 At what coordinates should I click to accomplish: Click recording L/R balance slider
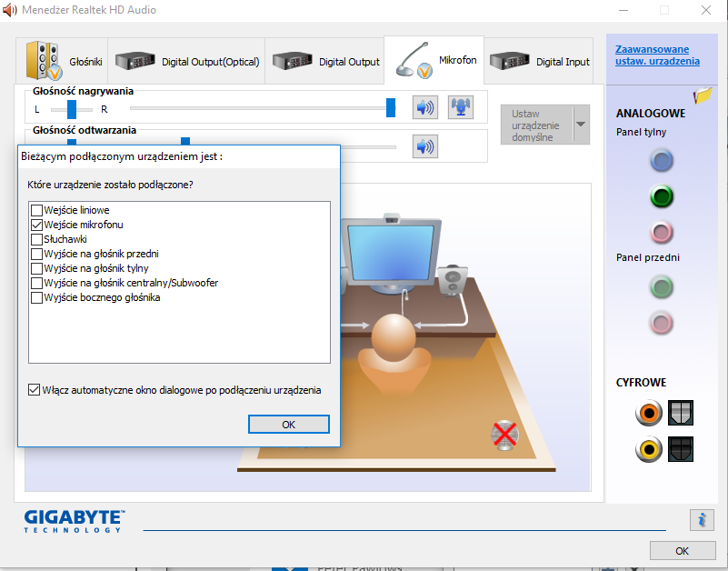click(x=72, y=109)
